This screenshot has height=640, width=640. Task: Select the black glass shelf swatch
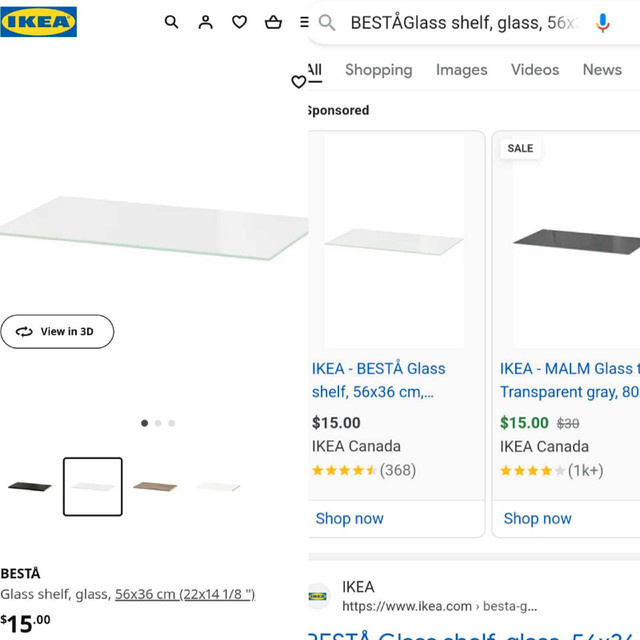click(x=29, y=487)
